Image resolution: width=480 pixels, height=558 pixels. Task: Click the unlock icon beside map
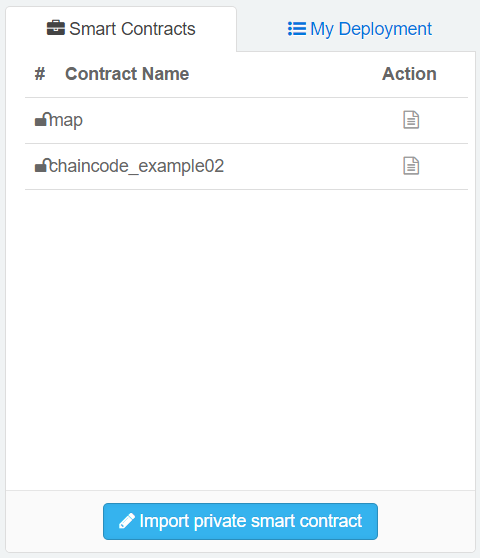[x=41, y=119]
